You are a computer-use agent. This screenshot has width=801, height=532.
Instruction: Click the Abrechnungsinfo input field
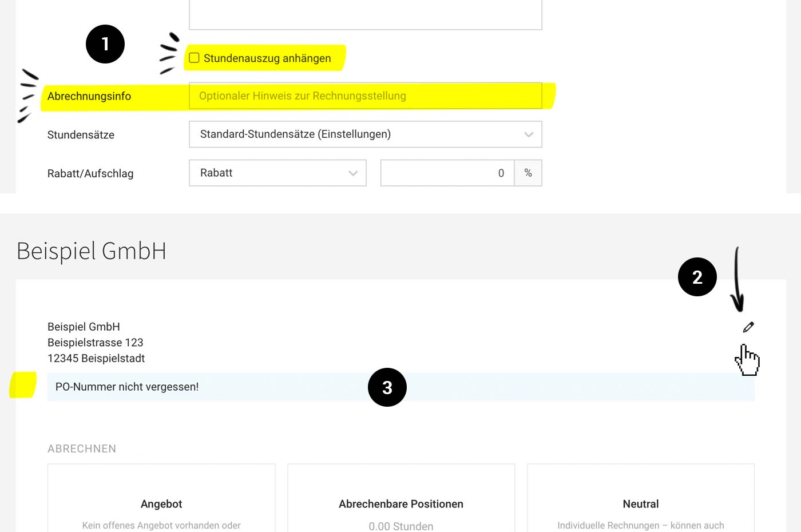click(x=366, y=96)
